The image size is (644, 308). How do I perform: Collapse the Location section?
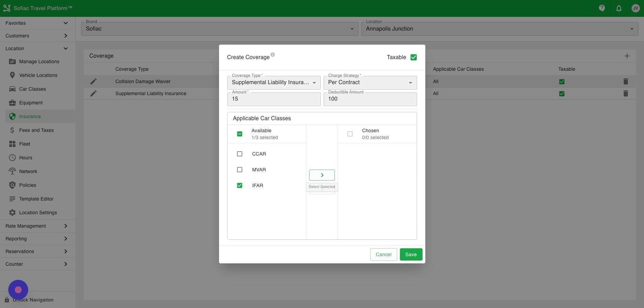(37, 48)
